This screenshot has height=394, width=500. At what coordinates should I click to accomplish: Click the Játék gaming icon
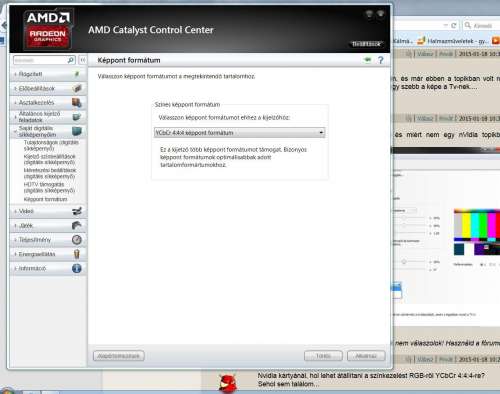[x=77, y=225]
